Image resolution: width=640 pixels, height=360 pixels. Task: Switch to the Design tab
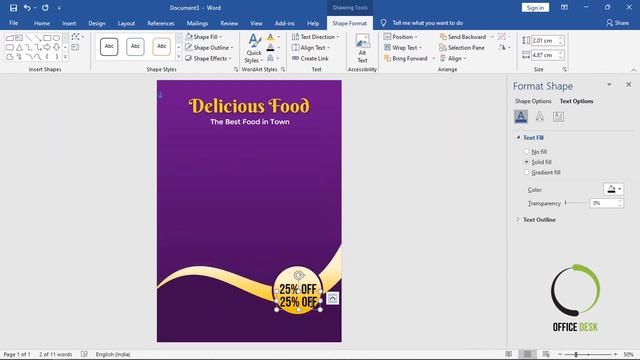(x=97, y=23)
